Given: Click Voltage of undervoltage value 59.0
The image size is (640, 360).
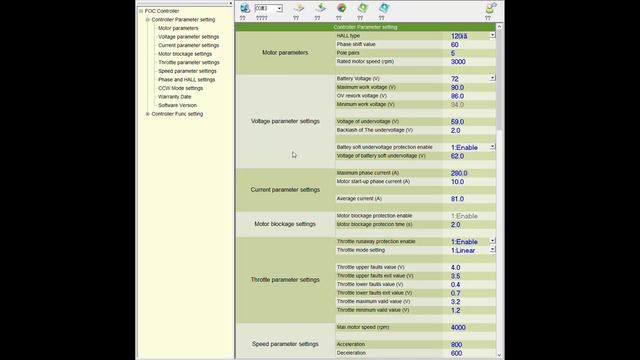Looking at the screenshot, I should pyautogui.click(x=469, y=122).
